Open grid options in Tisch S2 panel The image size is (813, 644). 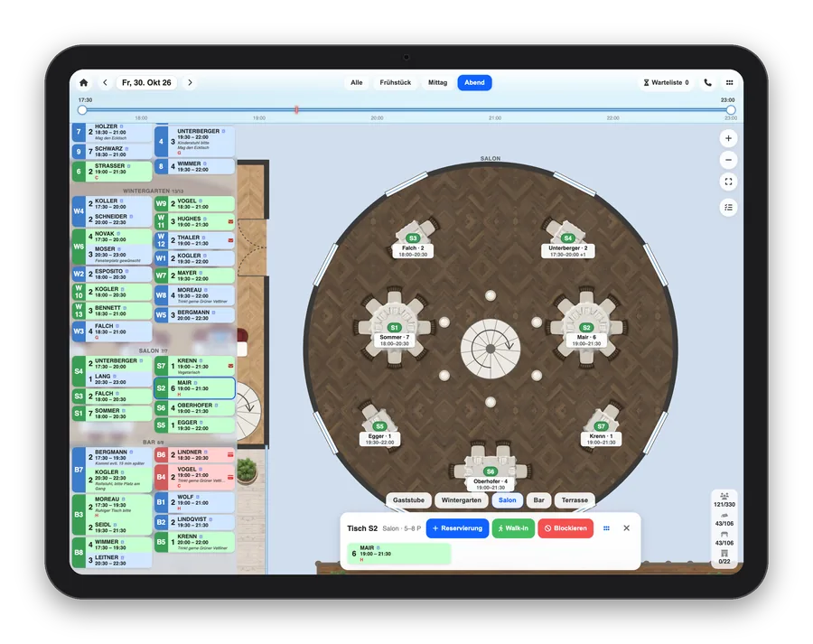(606, 528)
